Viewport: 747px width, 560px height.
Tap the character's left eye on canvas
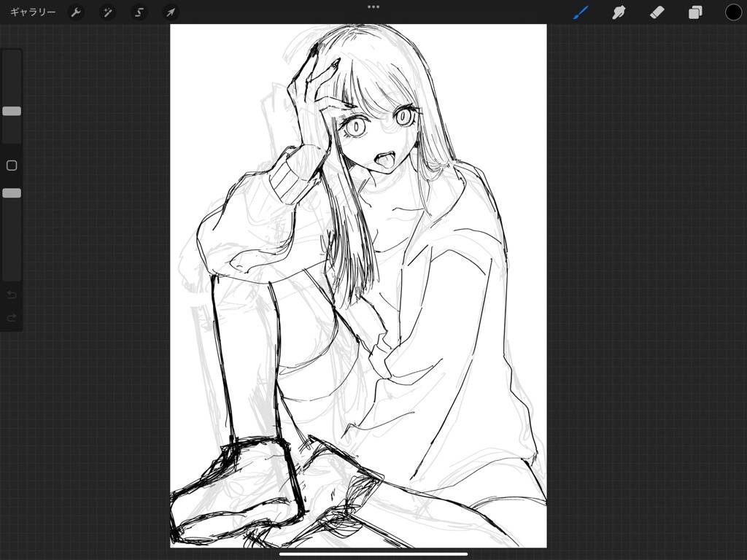403,115
